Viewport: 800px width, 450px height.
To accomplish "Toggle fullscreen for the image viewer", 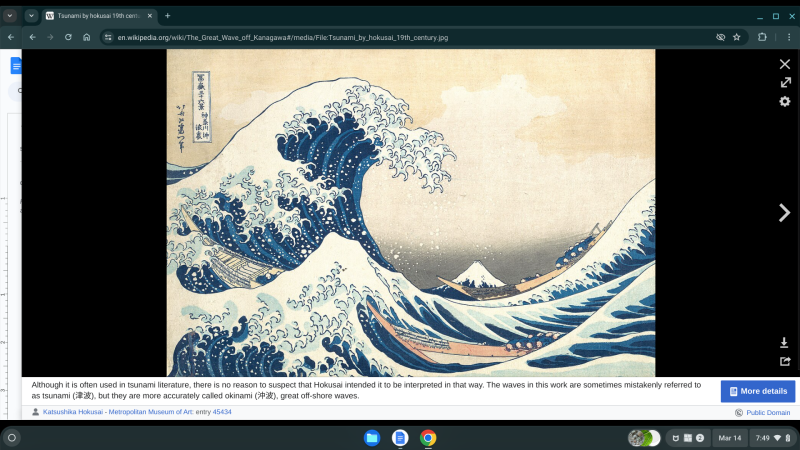I will tap(785, 82).
